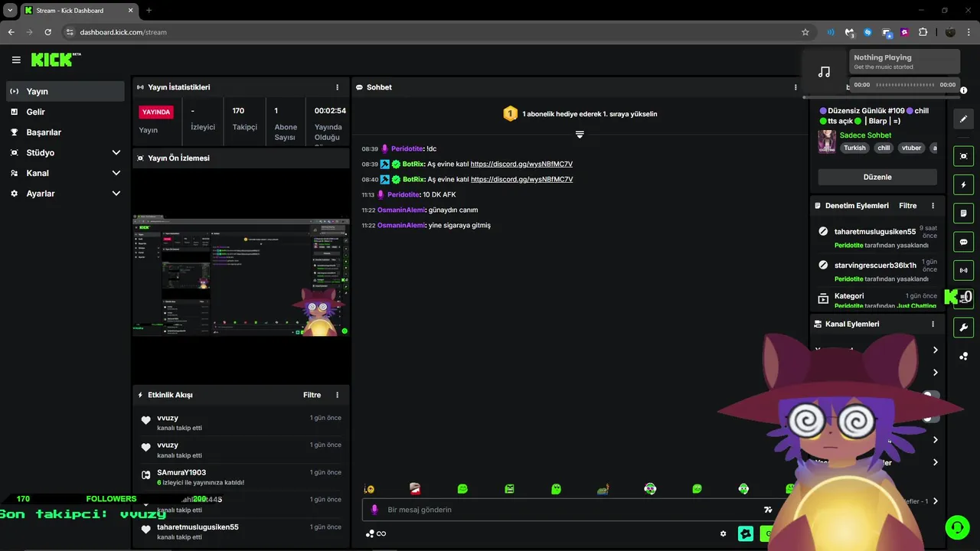Click the pencil edit icon in right sidebar

(x=963, y=119)
